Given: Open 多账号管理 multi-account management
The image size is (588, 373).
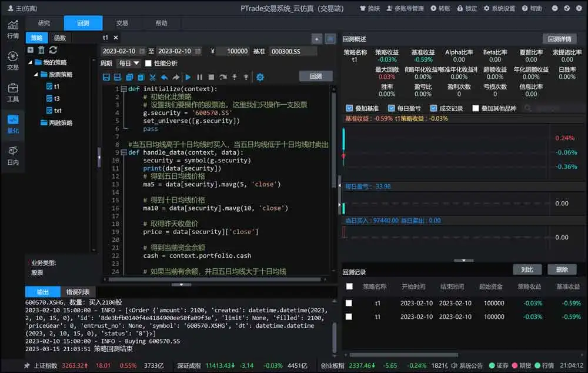Looking at the screenshot, I should [405, 8].
